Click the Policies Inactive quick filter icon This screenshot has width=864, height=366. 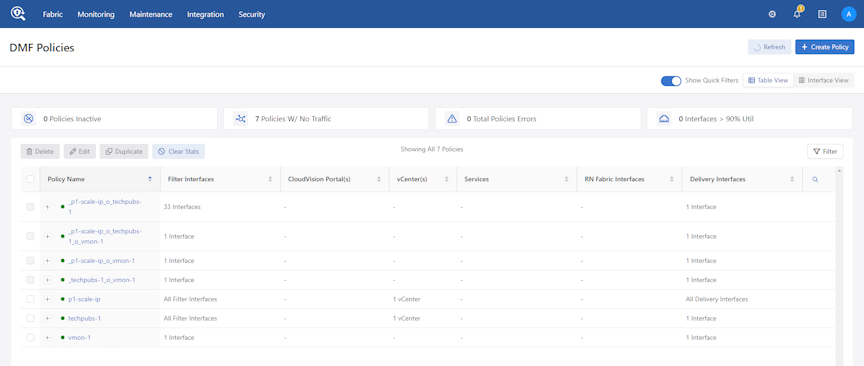(x=29, y=119)
